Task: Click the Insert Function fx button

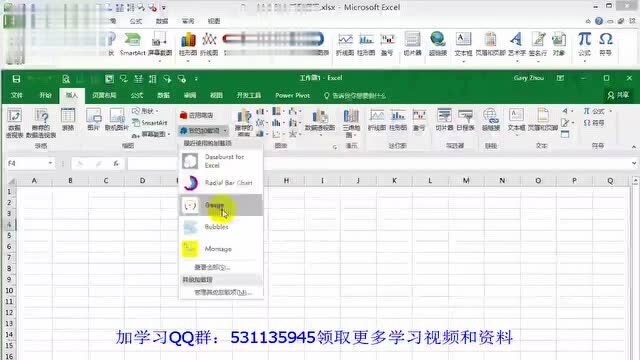Action: tap(116, 163)
